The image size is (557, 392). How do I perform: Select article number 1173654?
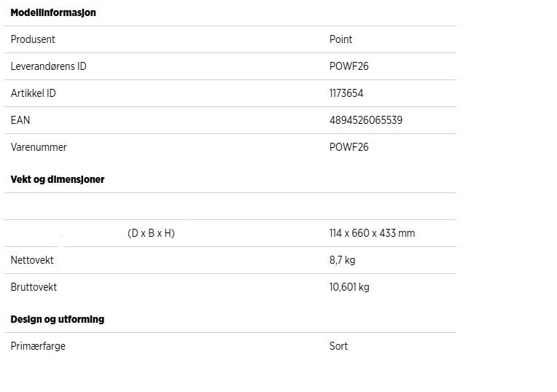(346, 93)
